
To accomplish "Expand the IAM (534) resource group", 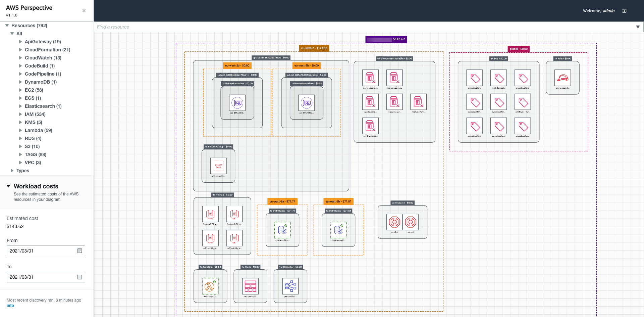I will tap(20, 114).
